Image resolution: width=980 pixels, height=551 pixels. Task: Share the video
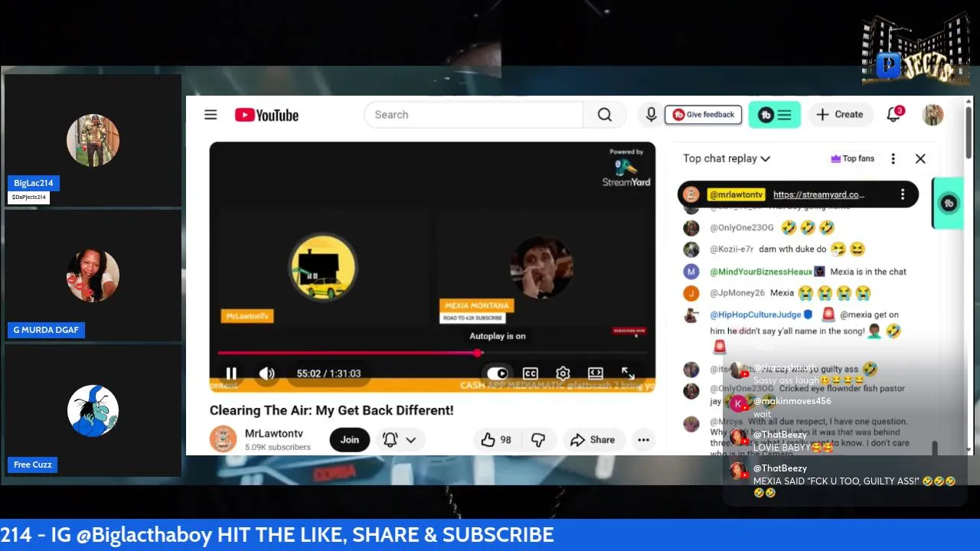592,440
